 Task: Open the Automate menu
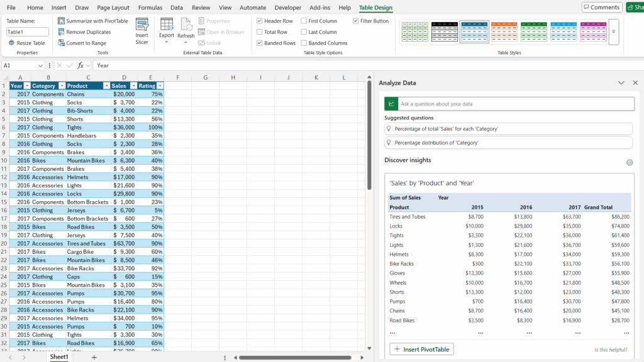tap(253, 8)
